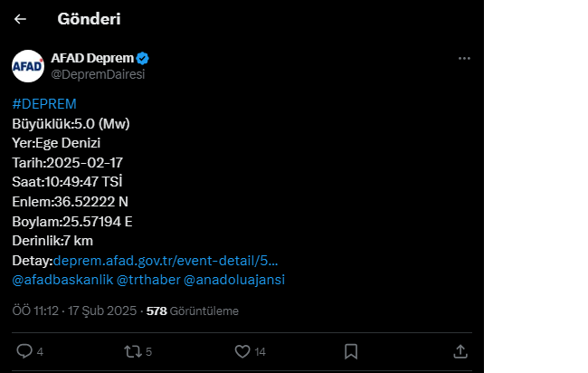Open the three-dot more options menu
The width and height of the screenshot is (588, 373).
464,58
